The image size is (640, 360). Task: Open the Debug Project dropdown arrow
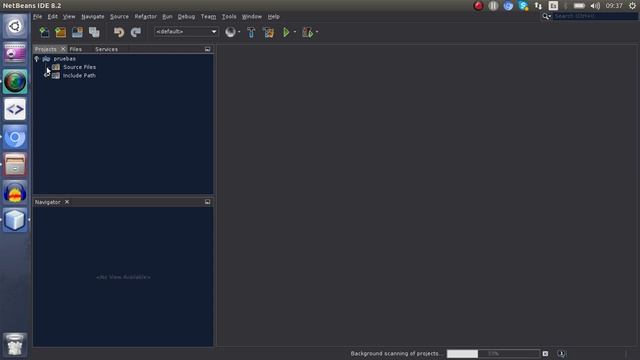tap(317, 32)
